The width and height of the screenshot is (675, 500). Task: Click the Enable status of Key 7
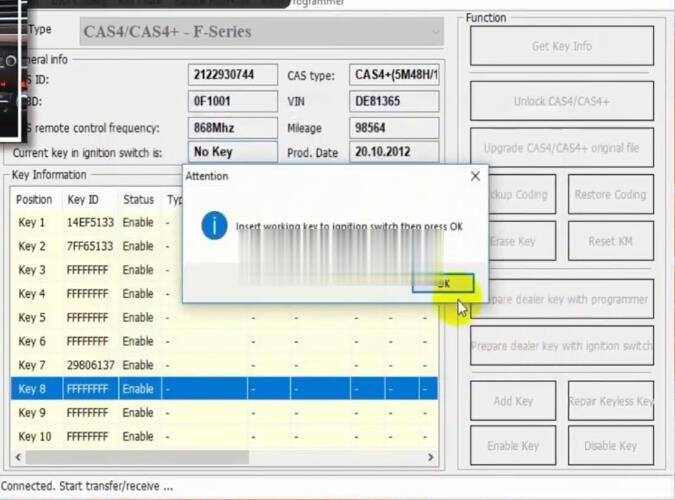(x=138, y=365)
